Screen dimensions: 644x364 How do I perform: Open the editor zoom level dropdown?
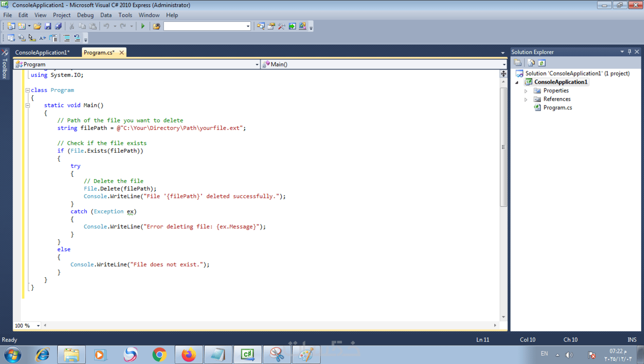click(38, 326)
